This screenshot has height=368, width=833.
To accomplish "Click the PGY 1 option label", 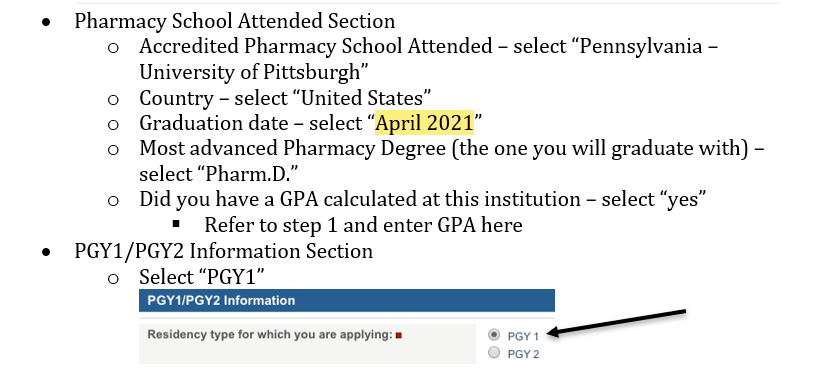I will click(x=523, y=336).
